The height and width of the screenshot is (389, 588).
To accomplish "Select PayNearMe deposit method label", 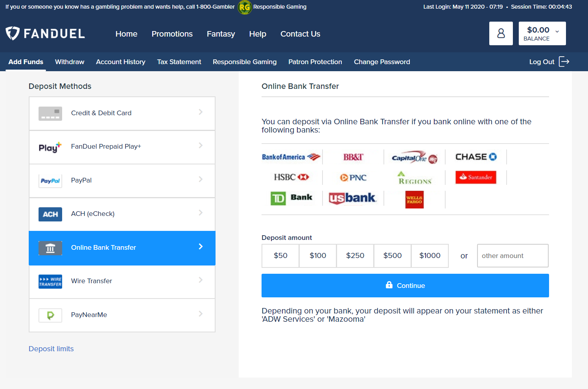I will point(89,315).
